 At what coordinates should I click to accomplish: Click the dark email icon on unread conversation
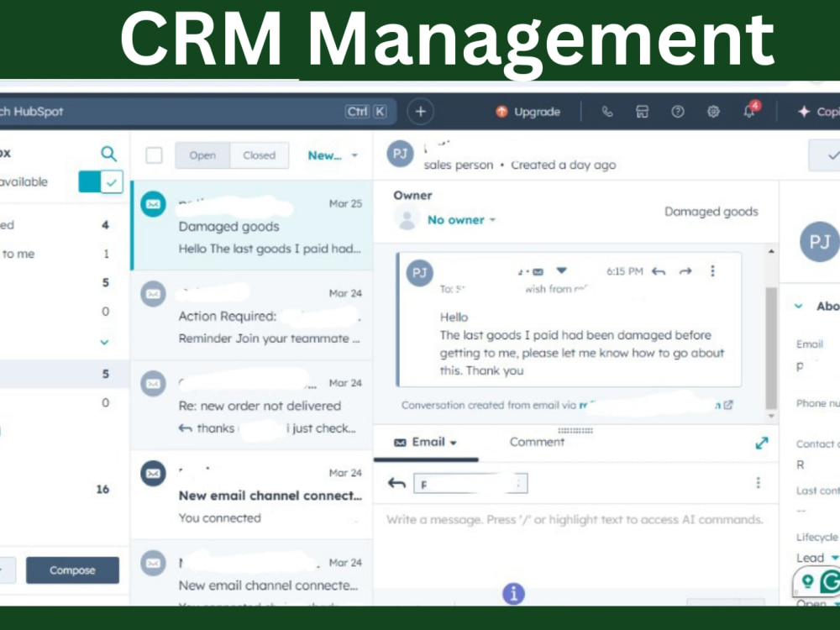point(153,474)
